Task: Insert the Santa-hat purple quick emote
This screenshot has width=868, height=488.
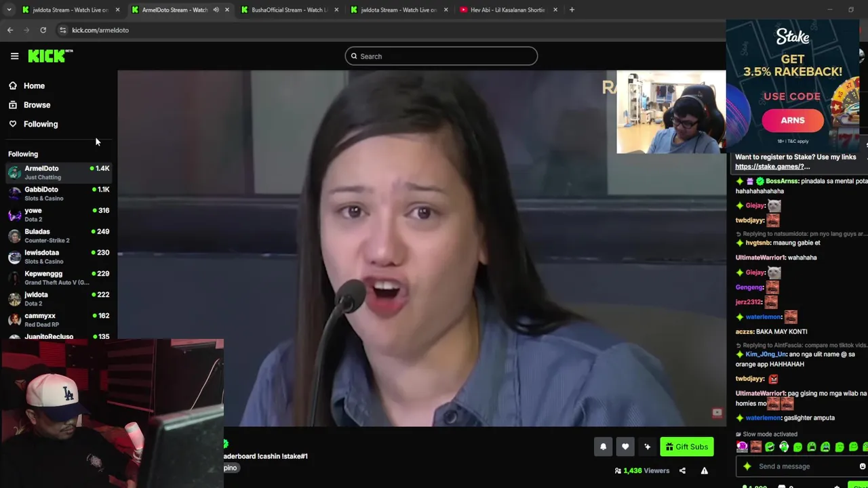Action: 742,447
